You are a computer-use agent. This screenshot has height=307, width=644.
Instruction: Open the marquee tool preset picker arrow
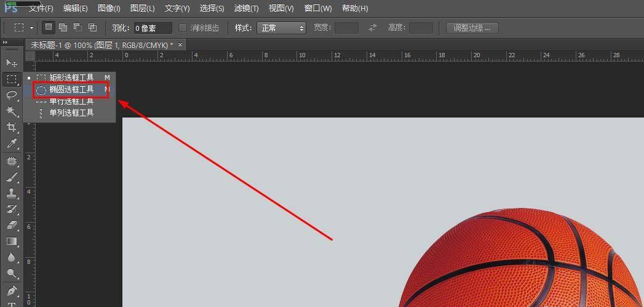(31, 28)
